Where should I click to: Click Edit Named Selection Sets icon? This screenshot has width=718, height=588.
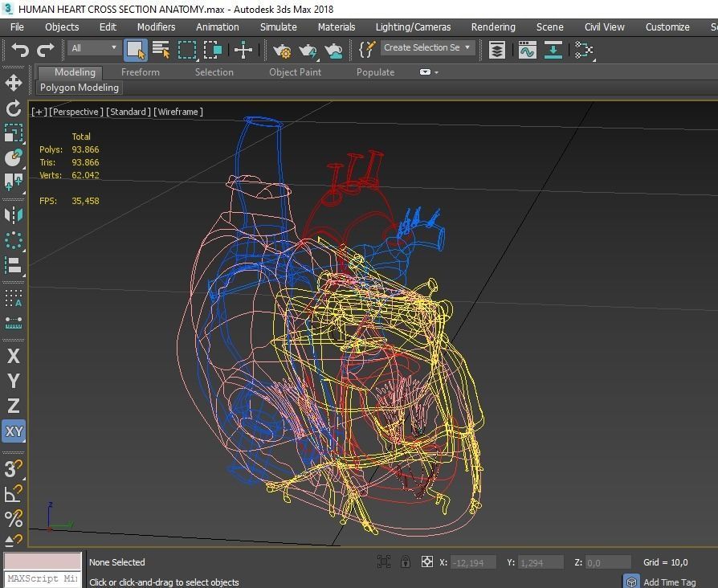367,49
